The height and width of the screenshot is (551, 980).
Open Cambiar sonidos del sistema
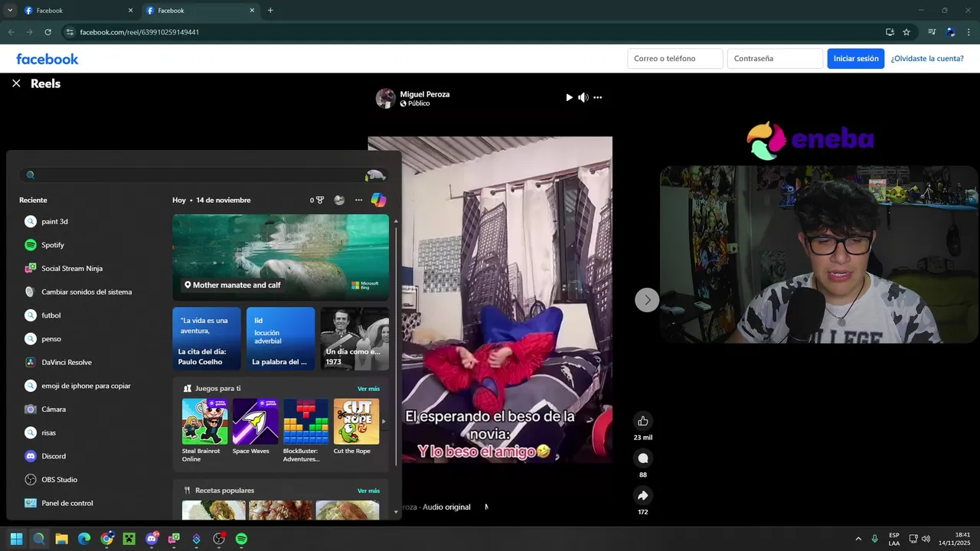pos(88,292)
